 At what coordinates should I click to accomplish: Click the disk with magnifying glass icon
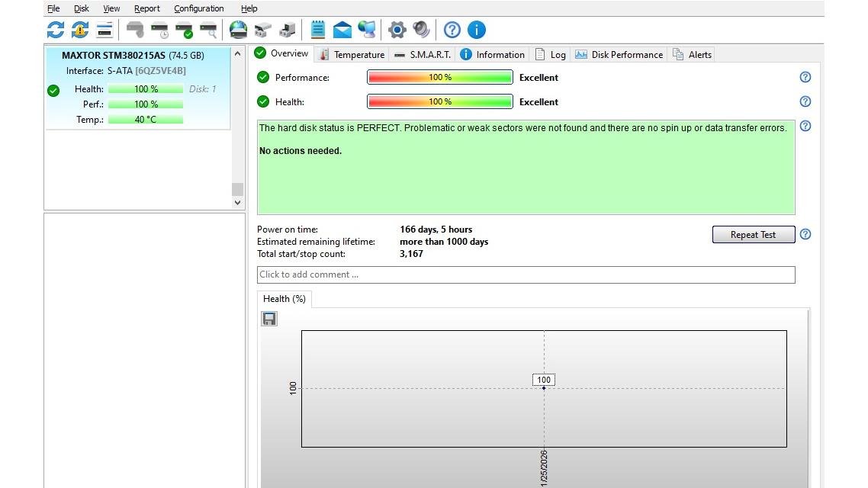point(208,30)
